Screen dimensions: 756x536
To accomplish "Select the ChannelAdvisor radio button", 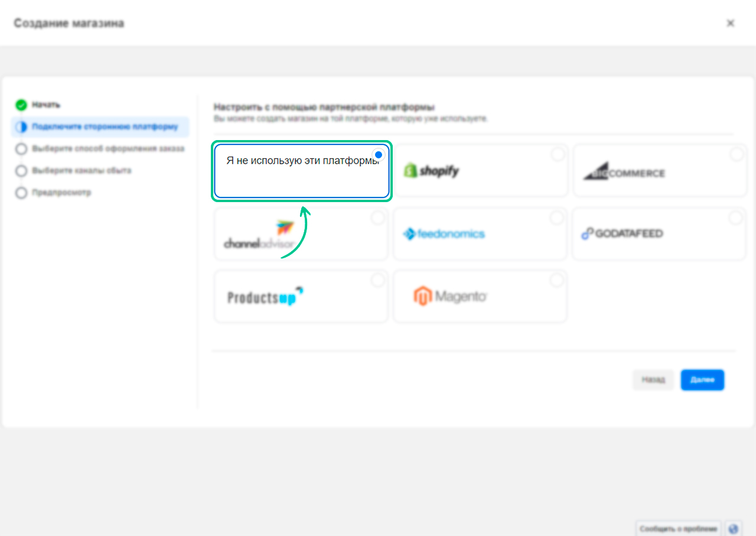I will tap(378, 218).
